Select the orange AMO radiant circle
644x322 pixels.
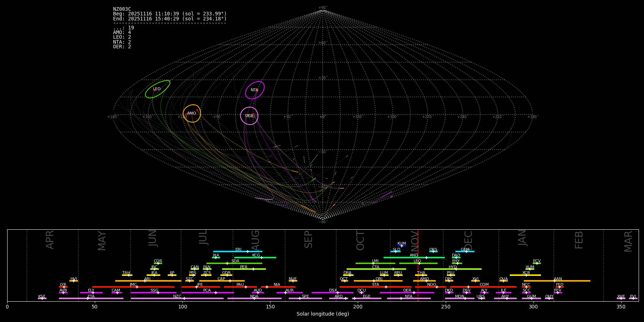coord(192,113)
